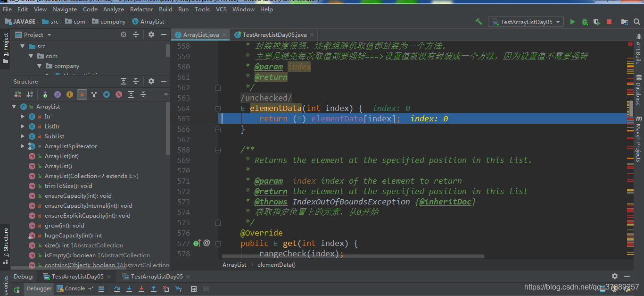Toggle group methods by defining type

click(94, 94)
